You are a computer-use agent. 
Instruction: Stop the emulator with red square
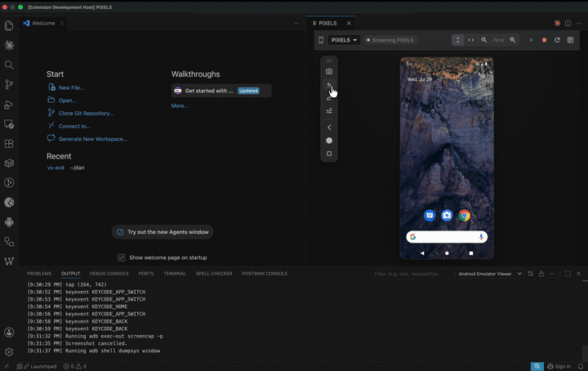tap(544, 40)
